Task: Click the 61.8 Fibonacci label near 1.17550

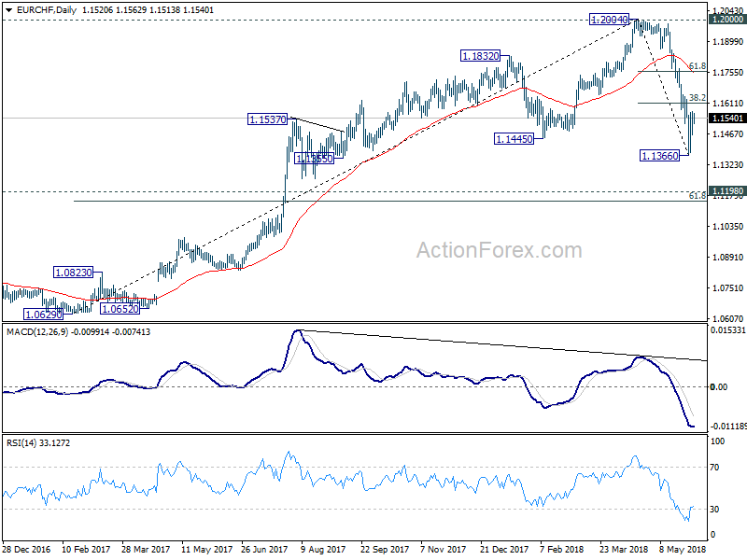Action: [697, 66]
